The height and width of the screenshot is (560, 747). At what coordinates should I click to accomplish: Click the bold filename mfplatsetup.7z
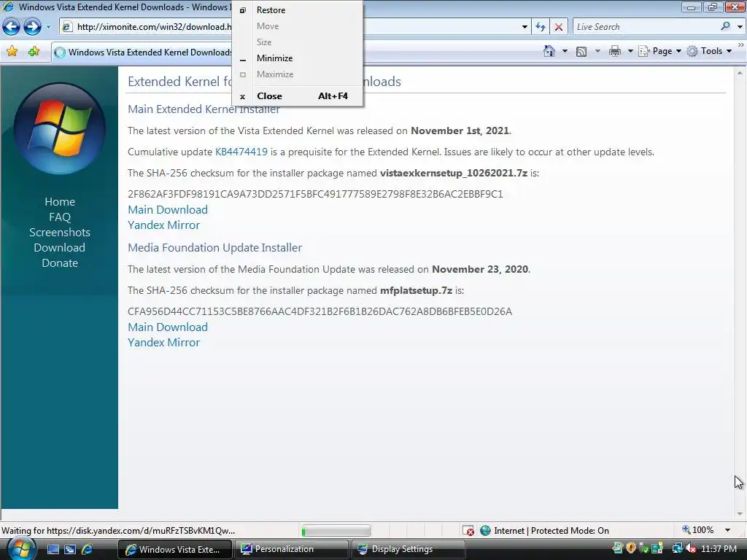[x=416, y=290]
